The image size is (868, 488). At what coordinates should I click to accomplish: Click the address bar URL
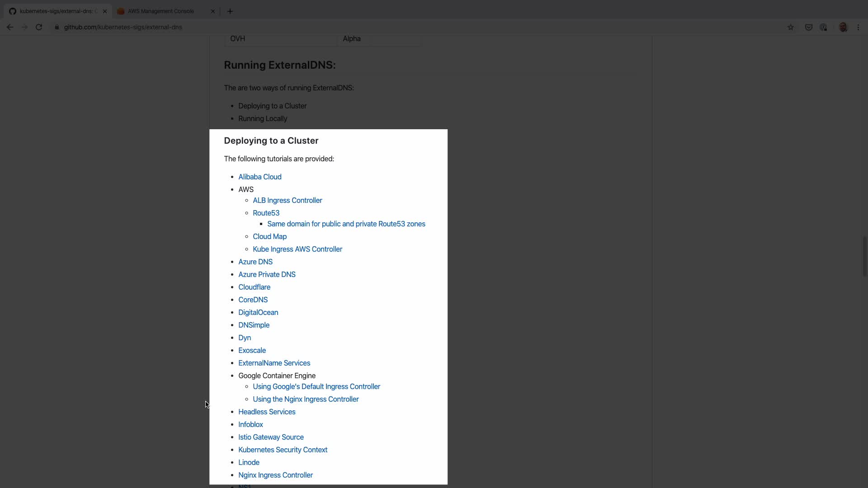123,27
